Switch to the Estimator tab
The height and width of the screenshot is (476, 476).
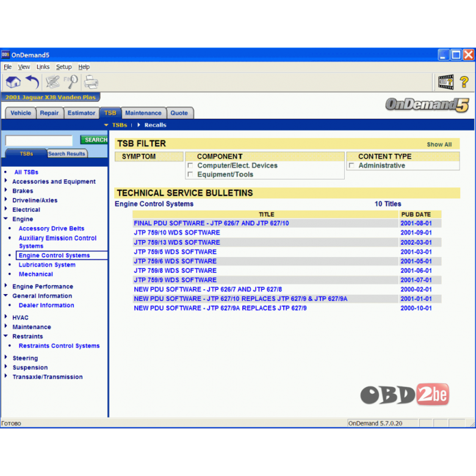[x=81, y=113]
